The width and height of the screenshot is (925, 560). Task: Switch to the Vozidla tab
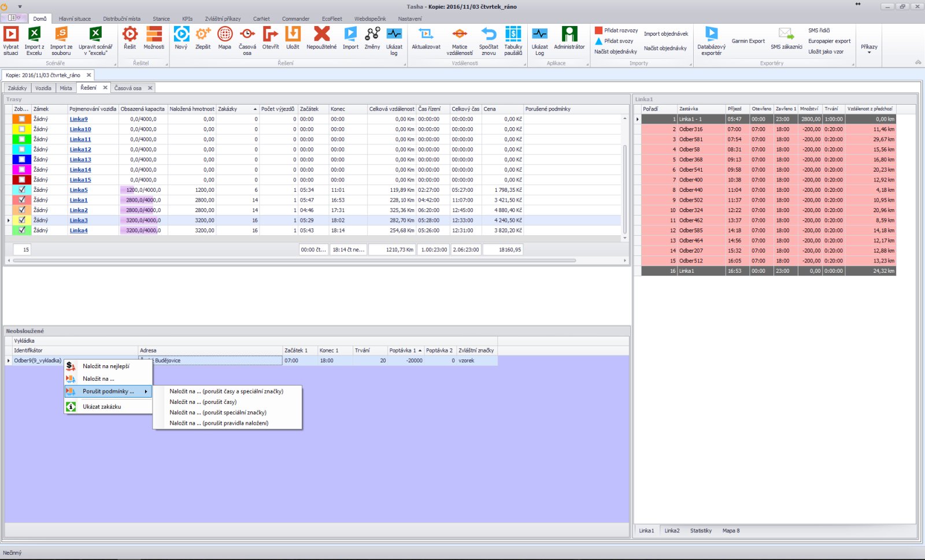pos(43,88)
